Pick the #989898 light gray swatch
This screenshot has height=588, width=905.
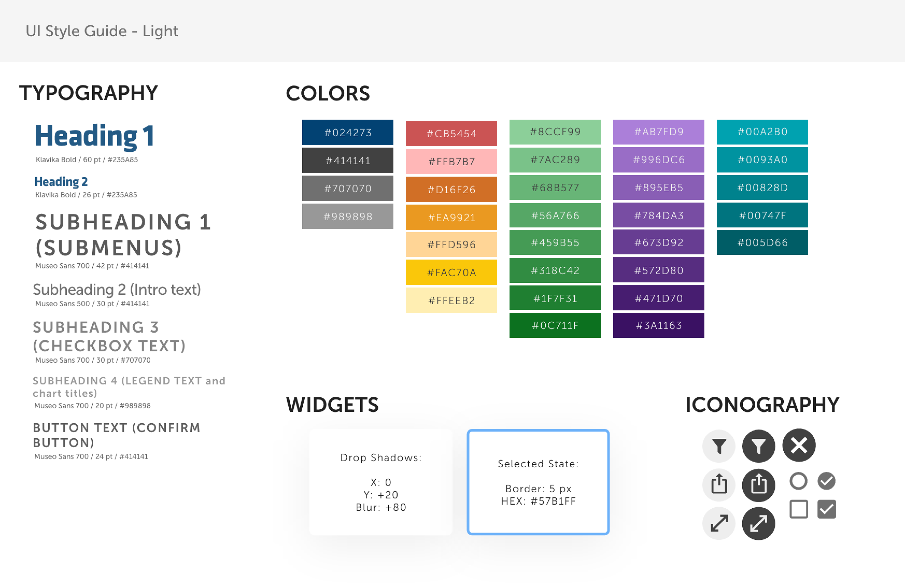click(x=348, y=216)
